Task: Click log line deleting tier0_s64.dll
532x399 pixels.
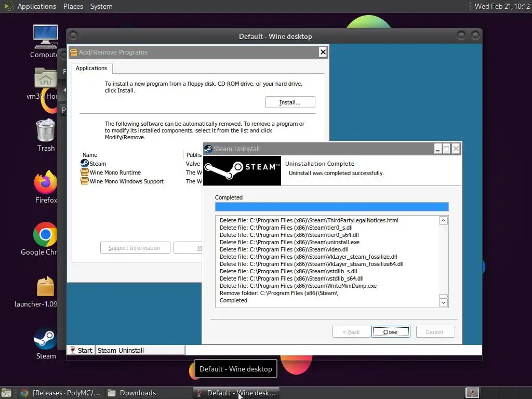Action: 289,235
